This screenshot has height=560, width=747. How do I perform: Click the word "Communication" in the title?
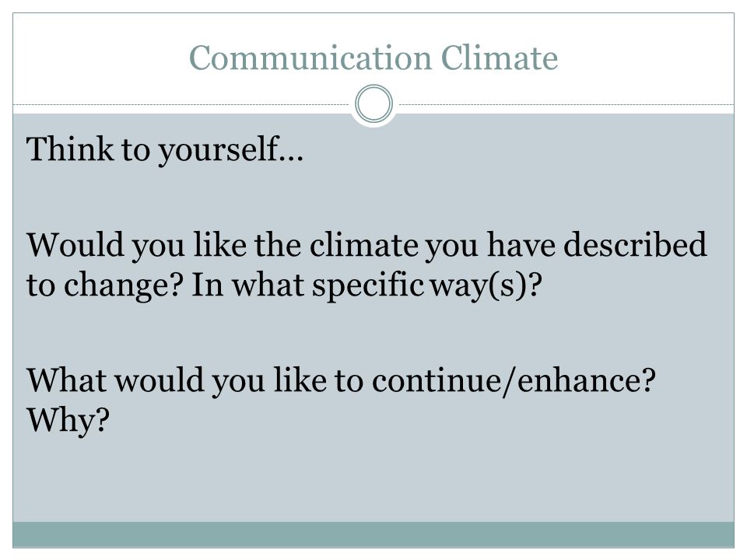310,58
